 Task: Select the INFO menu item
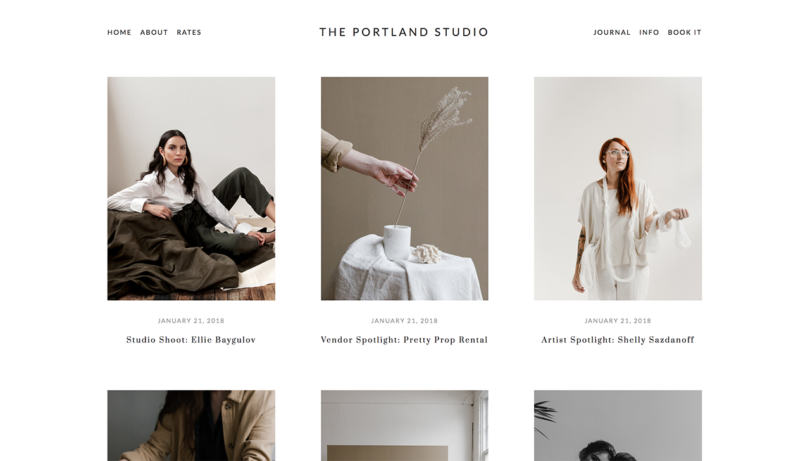click(x=649, y=32)
